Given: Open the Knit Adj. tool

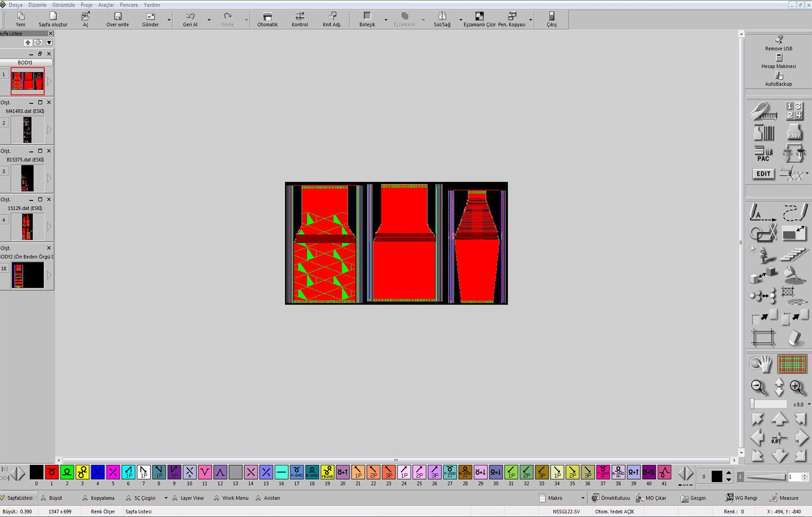Looking at the screenshot, I should pos(332,19).
